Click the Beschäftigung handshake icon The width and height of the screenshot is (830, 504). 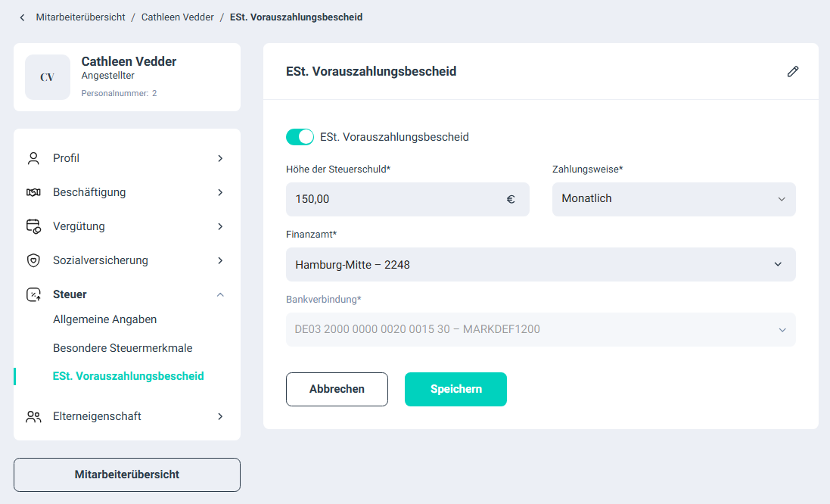[x=33, y=192]
